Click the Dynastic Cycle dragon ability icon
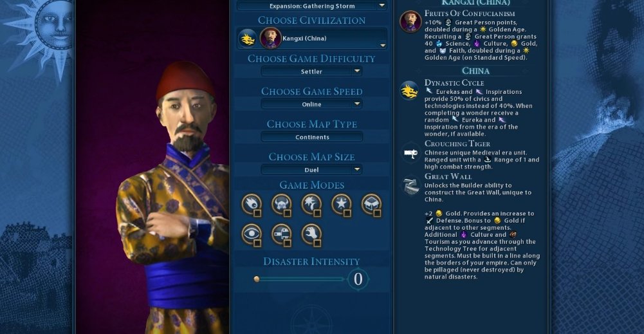The height and width of the screenshot is (334, 644). click(409, 91)
